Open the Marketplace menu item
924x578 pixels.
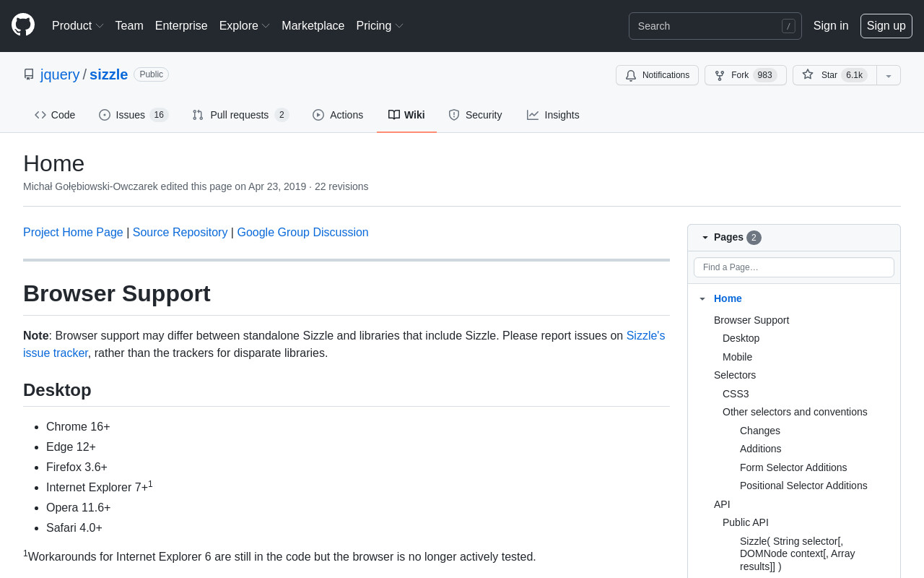pyautogui.click(x=313, y=26)
